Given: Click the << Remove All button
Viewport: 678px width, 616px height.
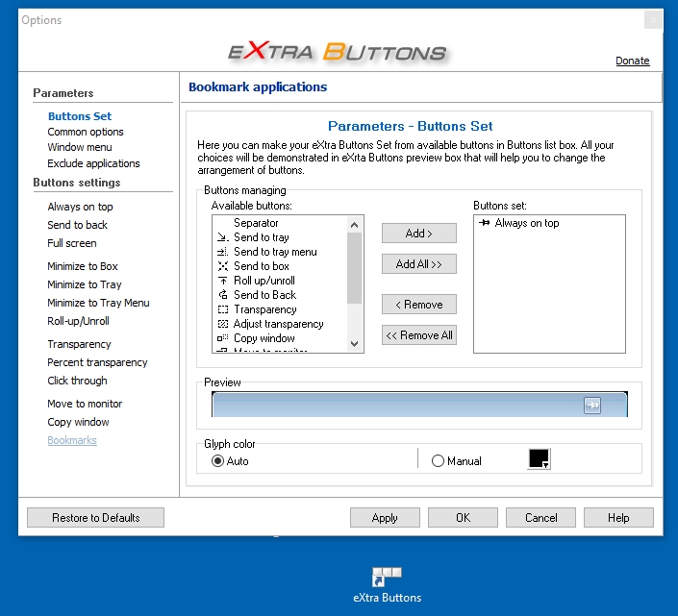Looking at the screenshot, I should click(x=419, y=335).
